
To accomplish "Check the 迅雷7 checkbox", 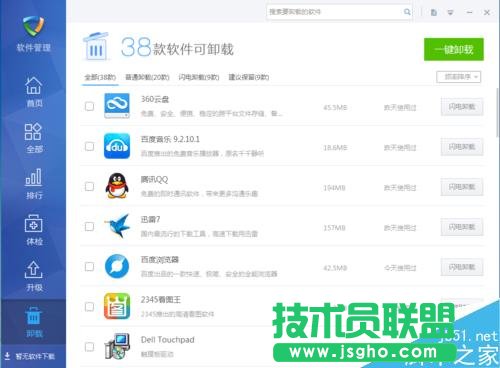I will [89, 227].
